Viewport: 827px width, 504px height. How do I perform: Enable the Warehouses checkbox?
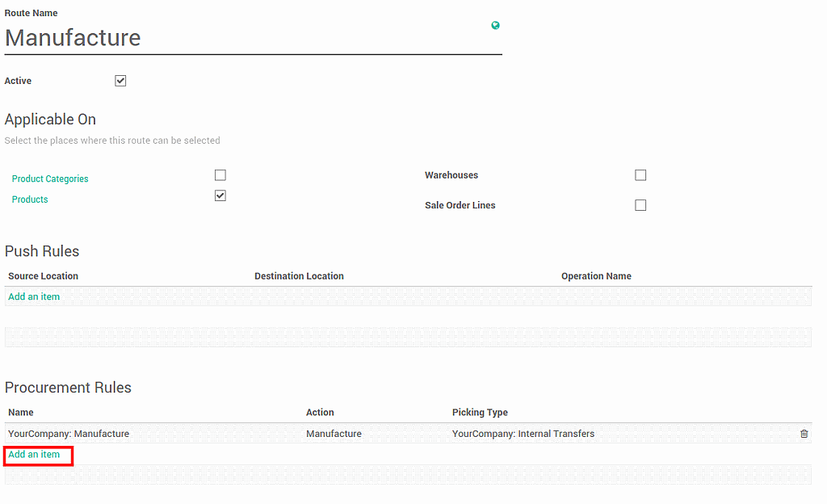pyautogui.click(x=640, y=175)
